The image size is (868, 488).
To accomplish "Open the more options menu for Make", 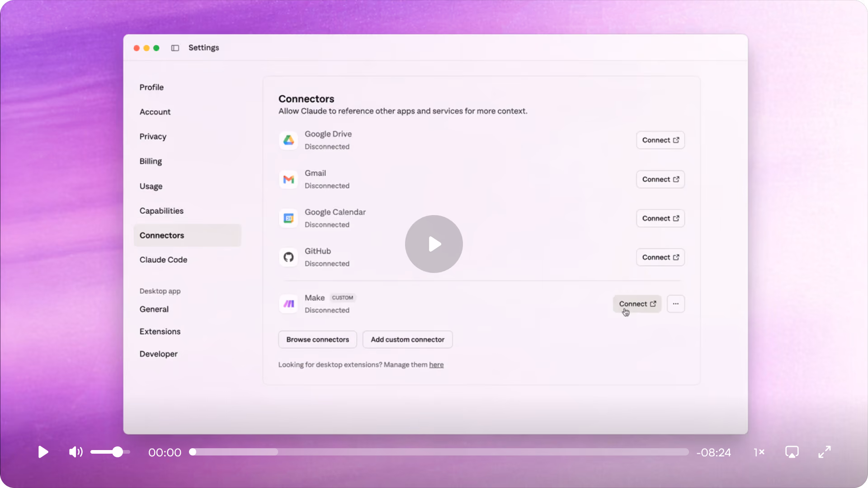I will [675, 304].
